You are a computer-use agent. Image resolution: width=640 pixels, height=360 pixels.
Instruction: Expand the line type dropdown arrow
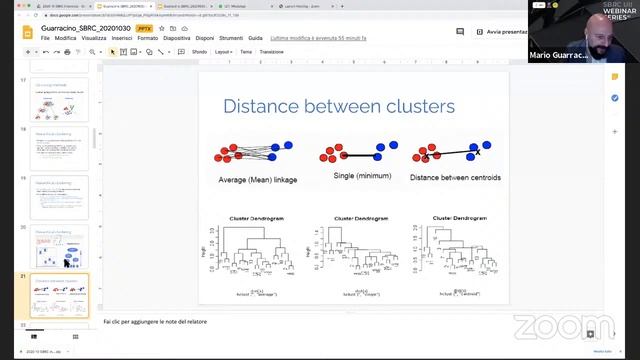[x=169, y=52]
